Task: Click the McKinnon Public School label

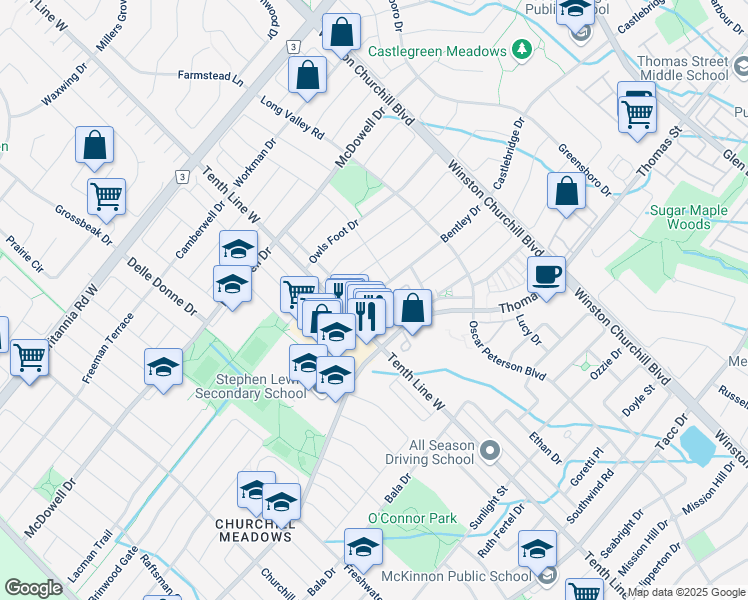Action: (457, 576)
